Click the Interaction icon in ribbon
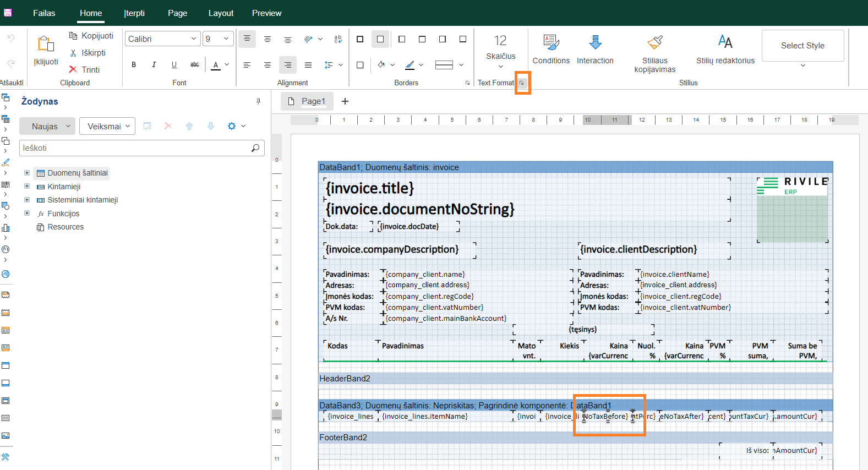This screenshot has height=470, width=868. pyautogui.click(x=595, y=42)
